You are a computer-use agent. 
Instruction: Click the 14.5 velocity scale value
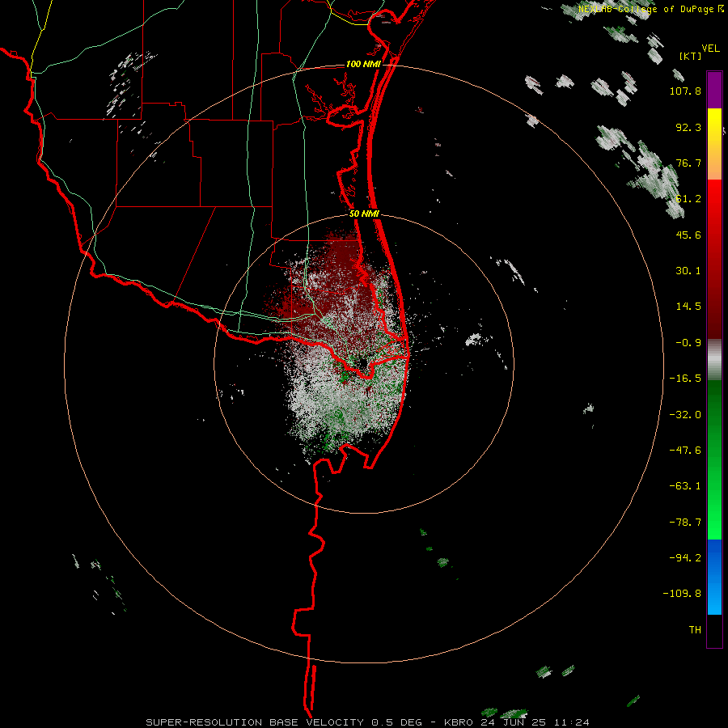(688, 307)
